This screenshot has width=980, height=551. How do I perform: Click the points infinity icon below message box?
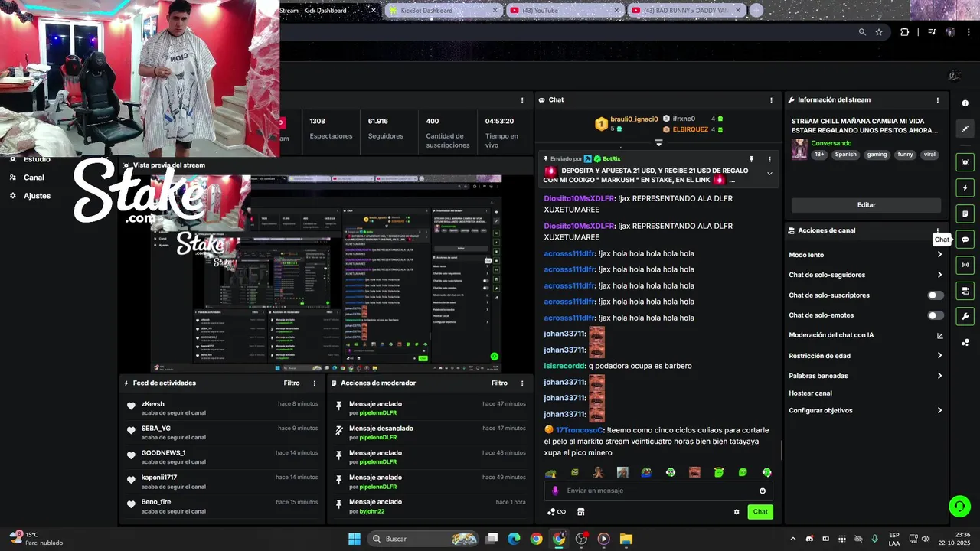(x=557, y=512)
